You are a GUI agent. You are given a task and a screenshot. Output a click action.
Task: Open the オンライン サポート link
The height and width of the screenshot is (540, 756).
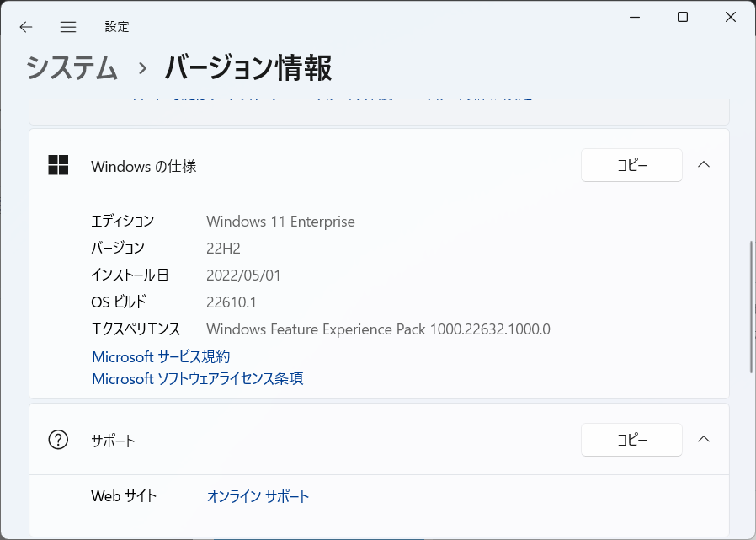coord(258,496)
